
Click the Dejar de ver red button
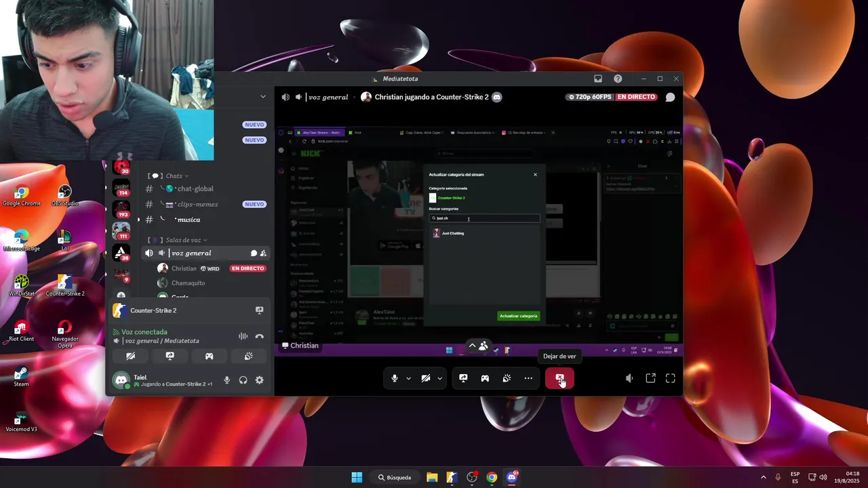pyautogui.click(x=559, y=378)
